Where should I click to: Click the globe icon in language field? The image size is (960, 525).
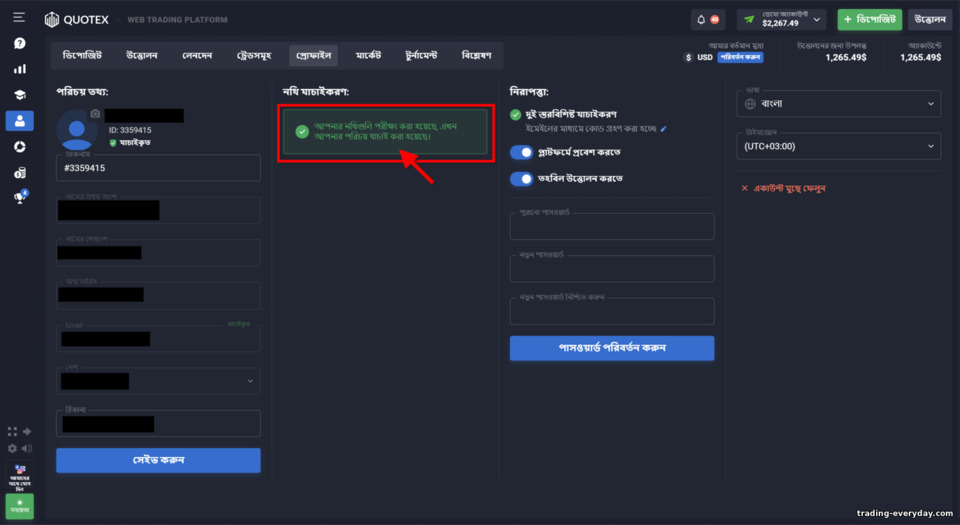point(750,104)
